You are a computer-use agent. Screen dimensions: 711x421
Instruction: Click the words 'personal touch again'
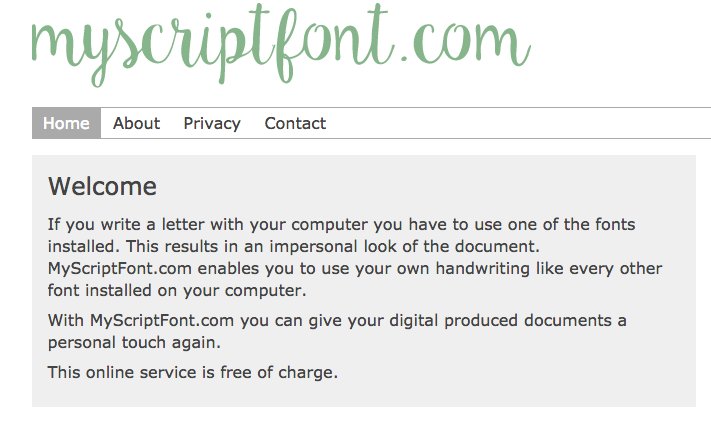tap(134, 343)
